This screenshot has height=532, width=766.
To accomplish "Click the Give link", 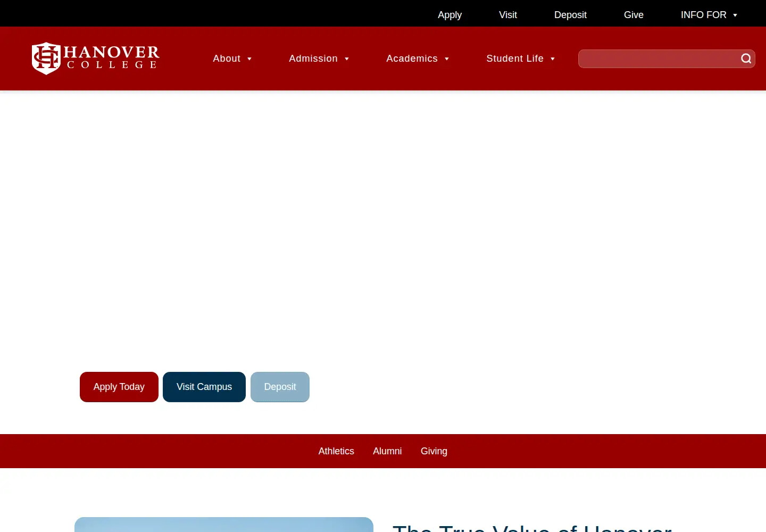I will 634,15.
